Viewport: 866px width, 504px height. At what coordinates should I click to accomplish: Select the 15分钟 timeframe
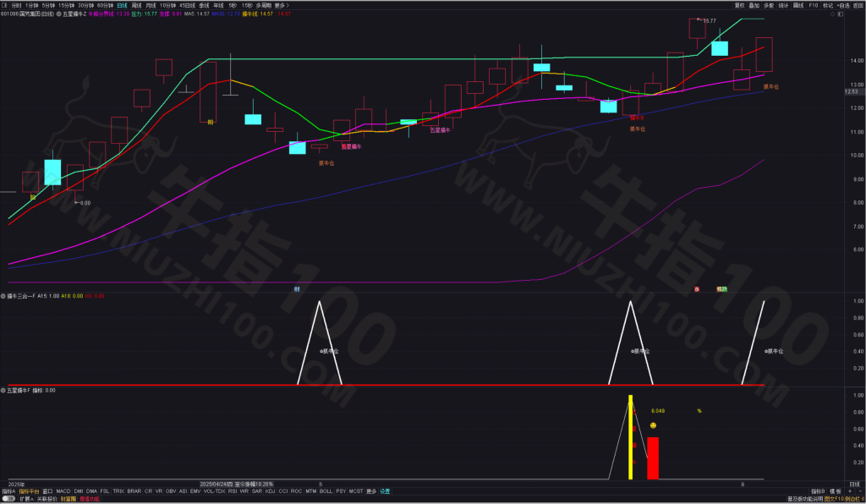point(66,6)
